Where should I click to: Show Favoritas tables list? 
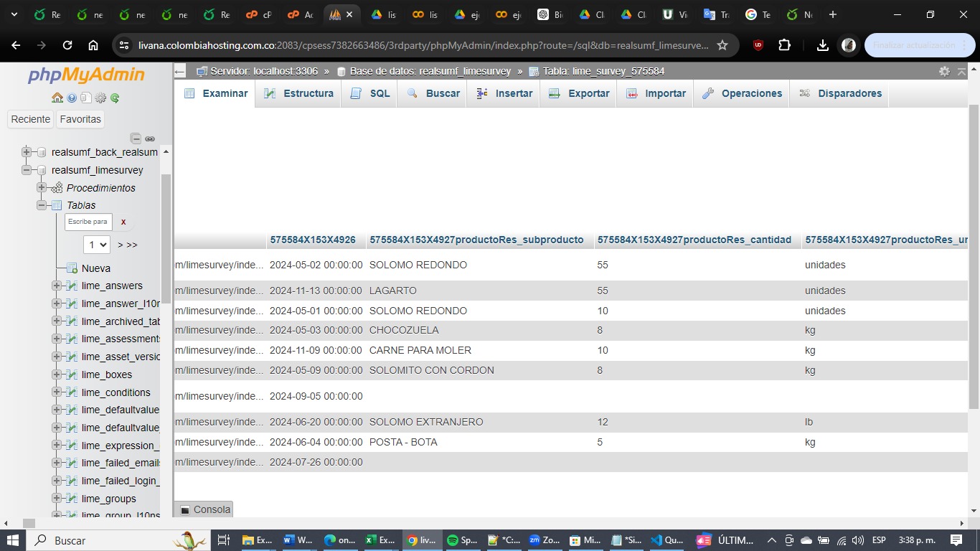click(80, 119)
